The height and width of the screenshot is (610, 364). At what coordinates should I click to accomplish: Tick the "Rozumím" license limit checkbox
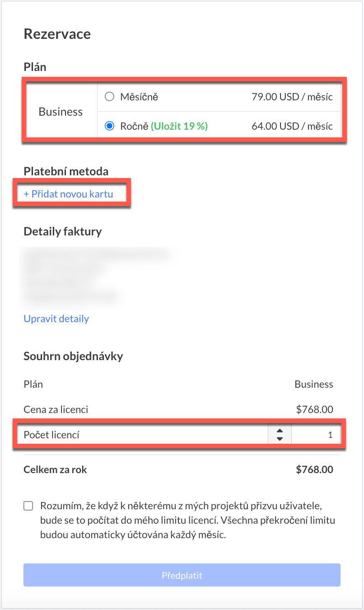pyautogui.click(x=28, y=506)
